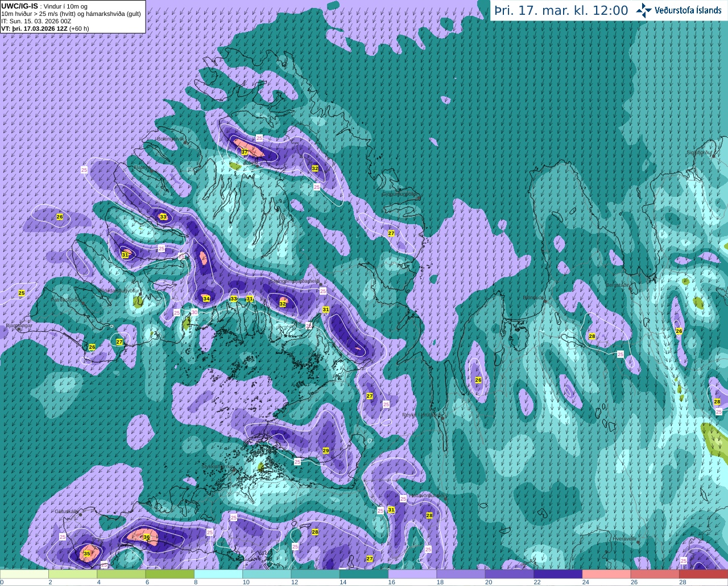
Task: Click the Gjögurflugvöllur station label
Action: [400, 193]
